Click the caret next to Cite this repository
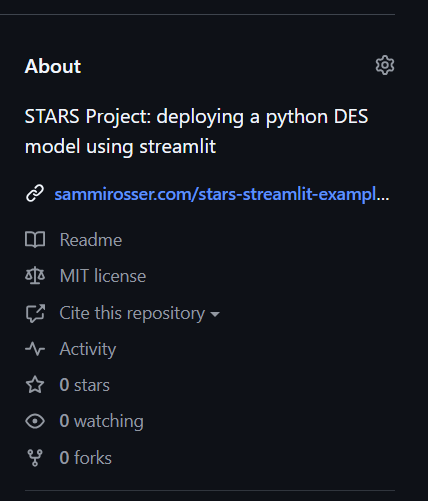This screenshot has width=428, height=501. pyautogui.click(x=215, y=314)
